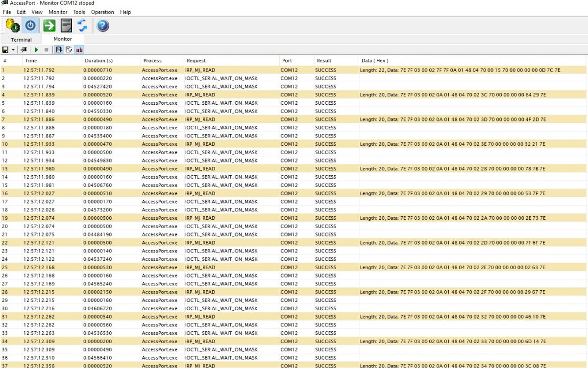Click row 28 data ending '29 67 7E'
Screen dimensions: 588x369
click(x=452, y=292)
